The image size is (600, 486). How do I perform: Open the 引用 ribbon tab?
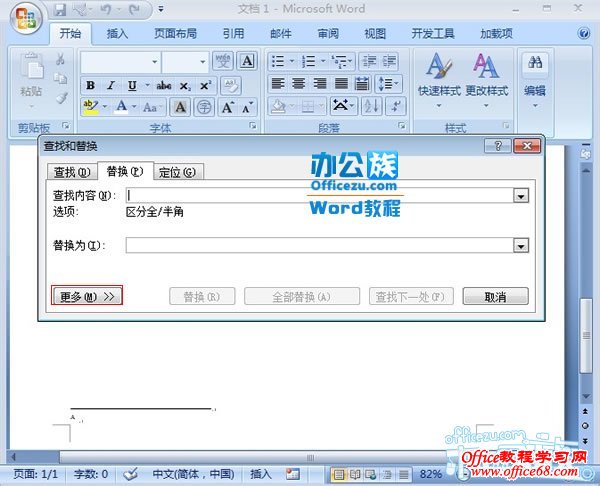pos(233,34)
